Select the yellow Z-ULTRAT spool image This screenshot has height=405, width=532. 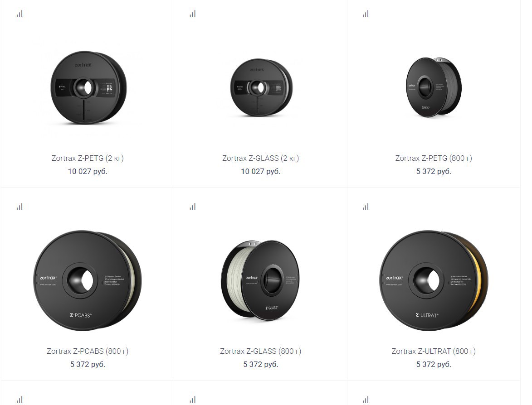(434, 280)
